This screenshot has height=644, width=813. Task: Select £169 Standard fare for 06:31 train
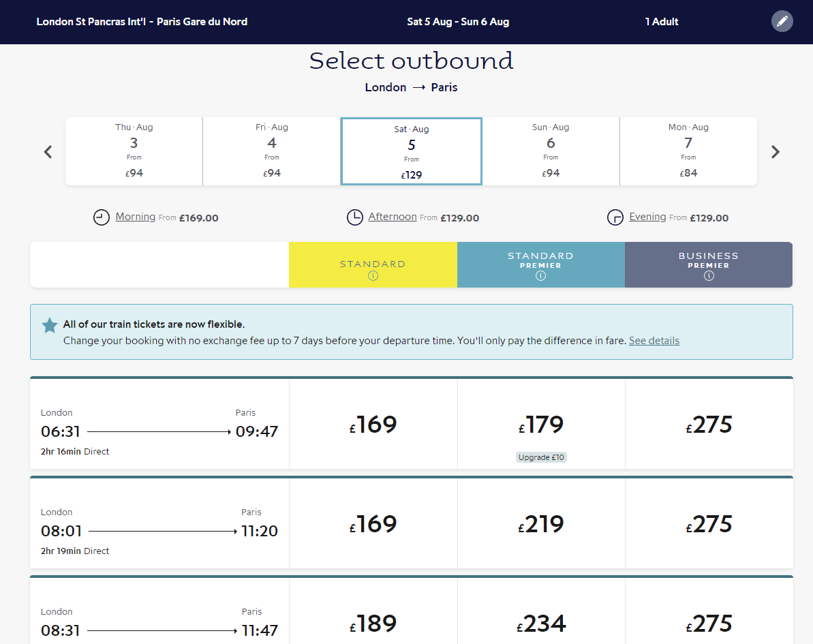[373, 425]
